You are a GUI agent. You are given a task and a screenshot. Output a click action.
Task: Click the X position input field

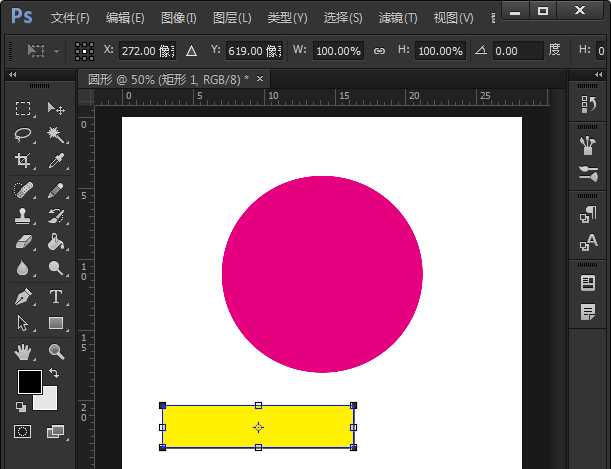(x=146, y=50)
